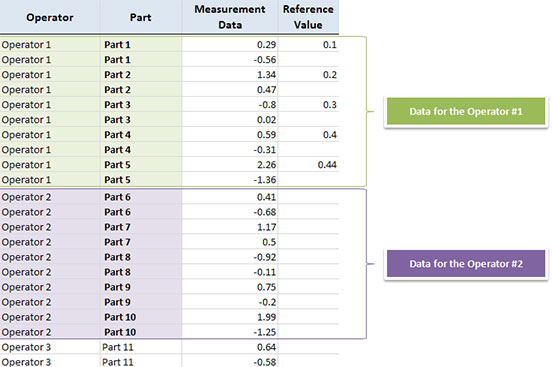552x367 pixels.
Task: Select Operator 3 cell in the -0.58 row
Action: tap(50, 362)
